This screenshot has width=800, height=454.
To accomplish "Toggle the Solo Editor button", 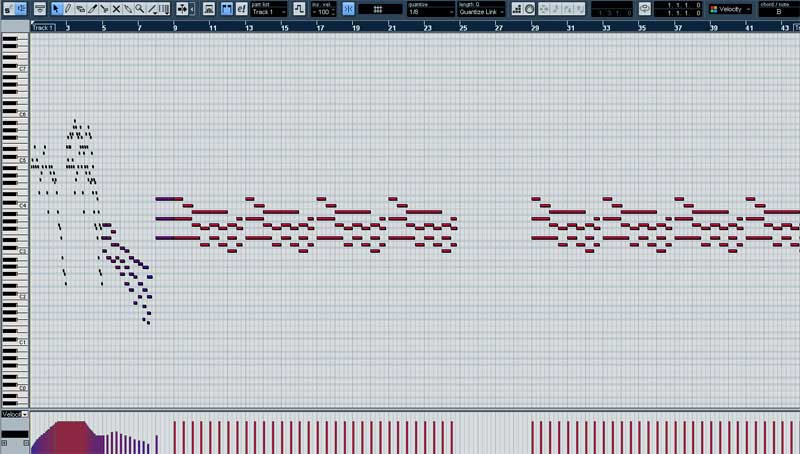I will click(8, 9).
